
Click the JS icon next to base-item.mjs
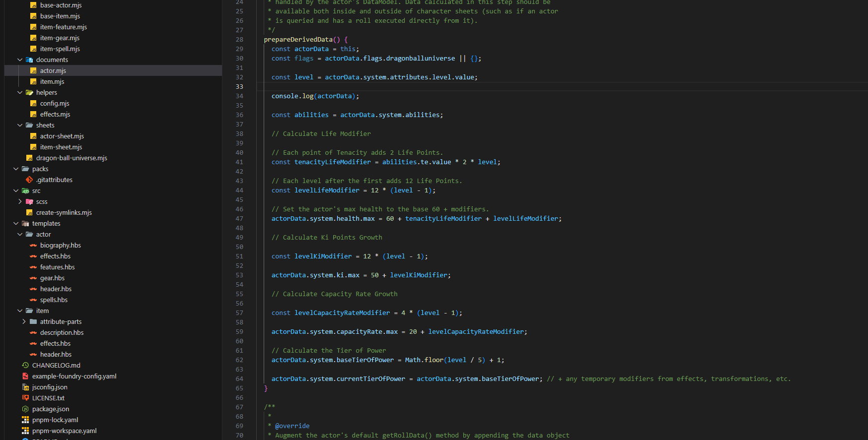click(x=33, y=16)
